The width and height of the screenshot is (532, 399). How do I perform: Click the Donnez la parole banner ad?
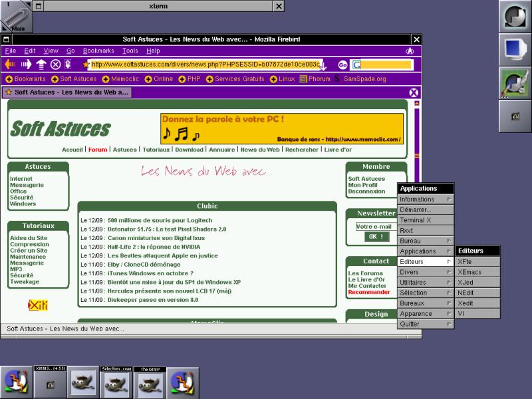(x=282, y=129)
